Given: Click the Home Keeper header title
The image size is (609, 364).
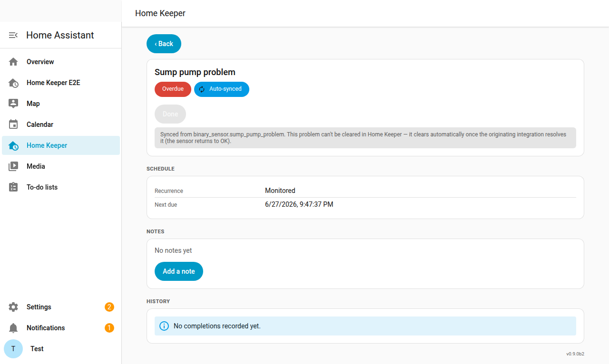Looking at the screenshot, I should 160,13.
